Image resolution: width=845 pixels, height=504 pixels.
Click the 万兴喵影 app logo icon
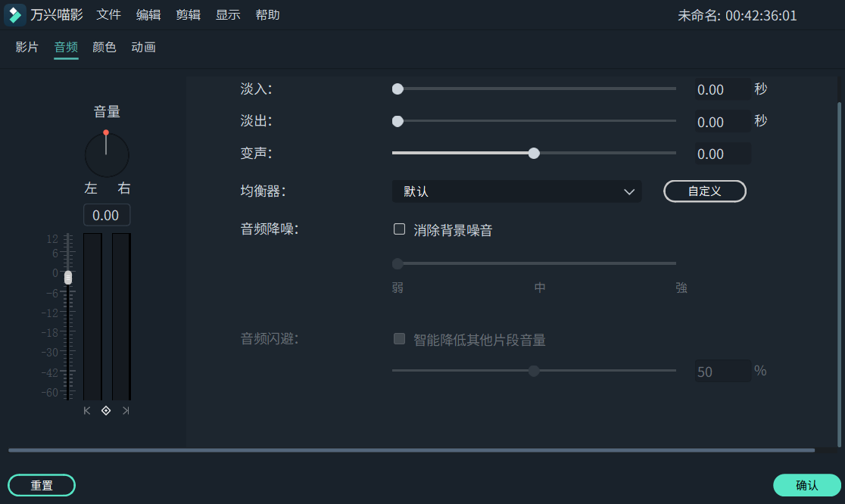(x=14, y=14)
